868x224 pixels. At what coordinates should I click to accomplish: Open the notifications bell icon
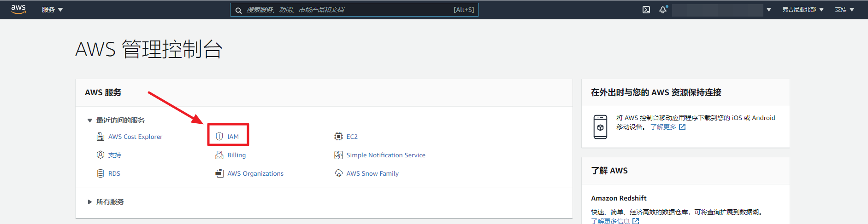[x=663, y=10]
